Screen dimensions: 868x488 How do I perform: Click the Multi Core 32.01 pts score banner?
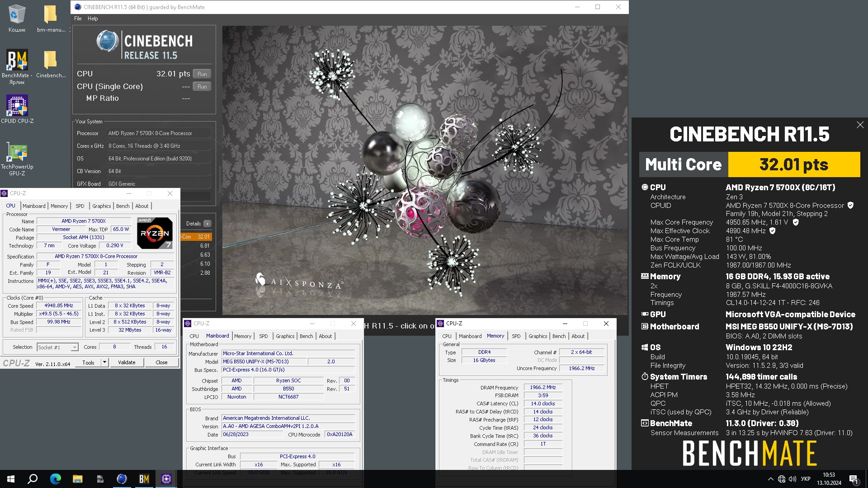pos(750,164)
